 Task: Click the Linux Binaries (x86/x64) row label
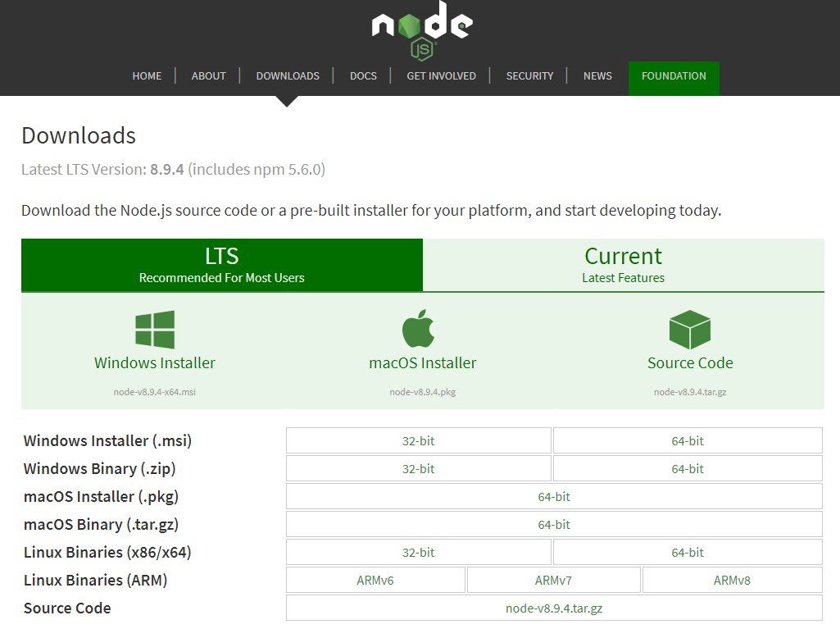pyautogui.click(x=107, y=552)
